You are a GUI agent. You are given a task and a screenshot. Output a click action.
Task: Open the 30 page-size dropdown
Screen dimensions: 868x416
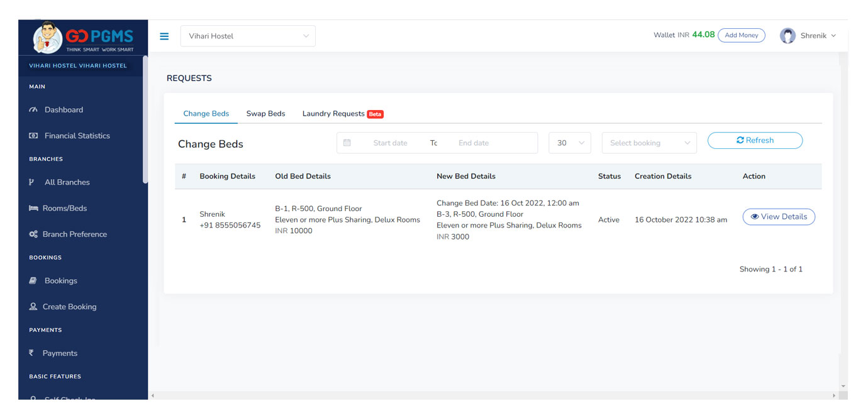[x=569, y=143]
